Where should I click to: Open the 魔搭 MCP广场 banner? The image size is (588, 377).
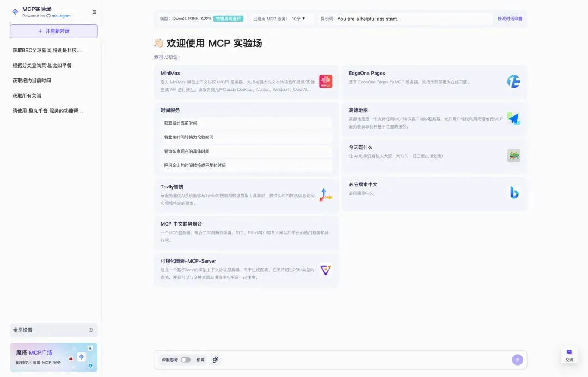53,357
